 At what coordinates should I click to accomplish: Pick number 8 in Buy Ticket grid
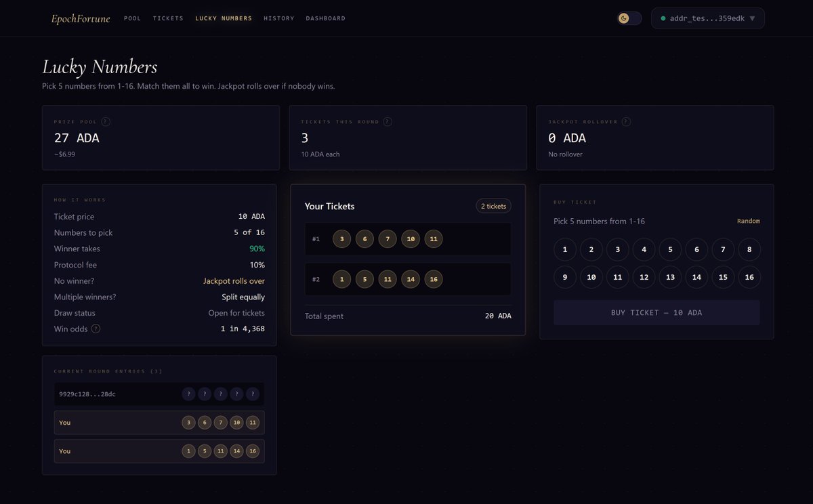click(749, 250)
